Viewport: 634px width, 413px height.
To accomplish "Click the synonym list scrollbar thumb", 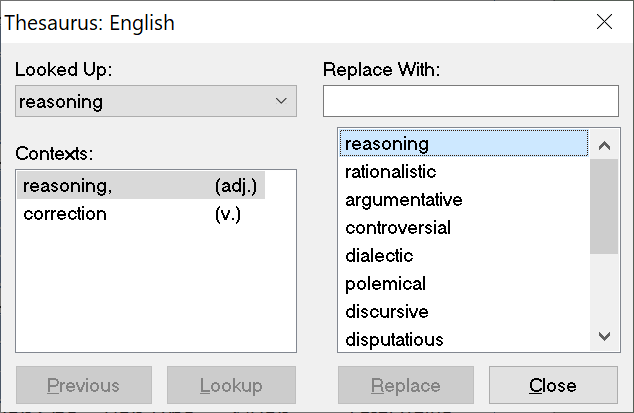I will coord(604,207).
